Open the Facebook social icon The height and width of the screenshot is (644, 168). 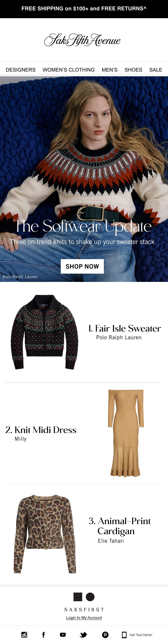click(x=44, y=634)
